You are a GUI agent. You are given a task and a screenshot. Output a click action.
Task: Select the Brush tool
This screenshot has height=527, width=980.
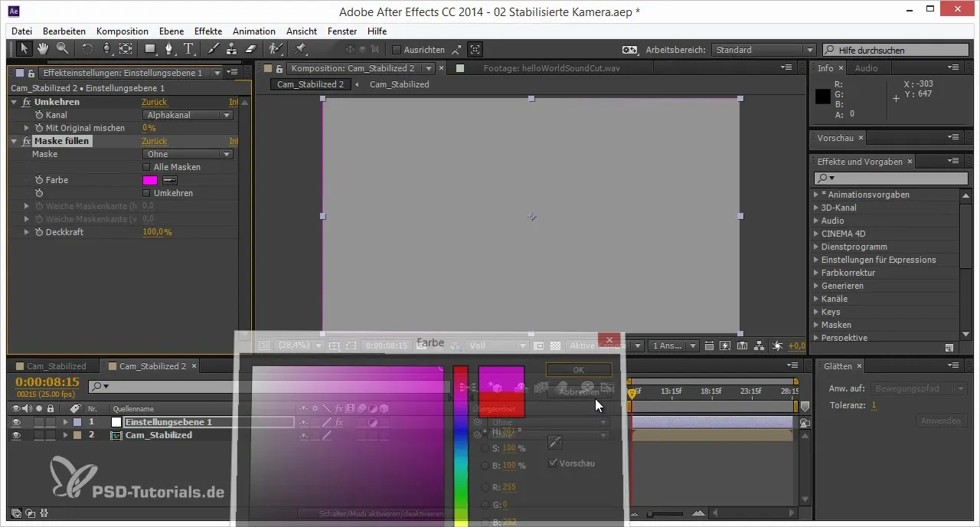click(214, 49)
